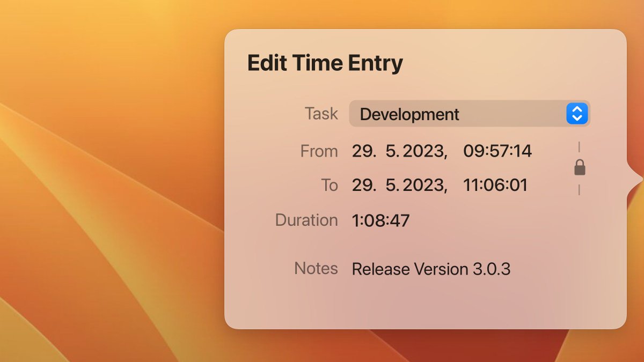Click the Notes field with Release Version 3.0.3
This screenshot has width=644, height=362.
coord(431,269)
